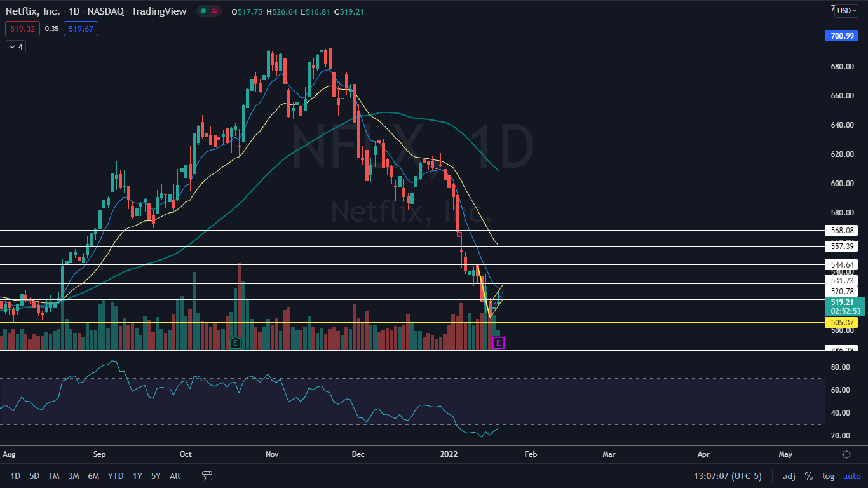Expand the collapsed indicators legend showing 4
This screenshot has width=868, height=488.
tap(15, 47)
